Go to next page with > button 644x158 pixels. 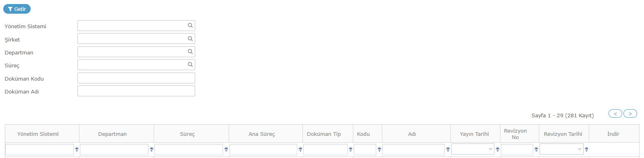(x=630, y=114)
